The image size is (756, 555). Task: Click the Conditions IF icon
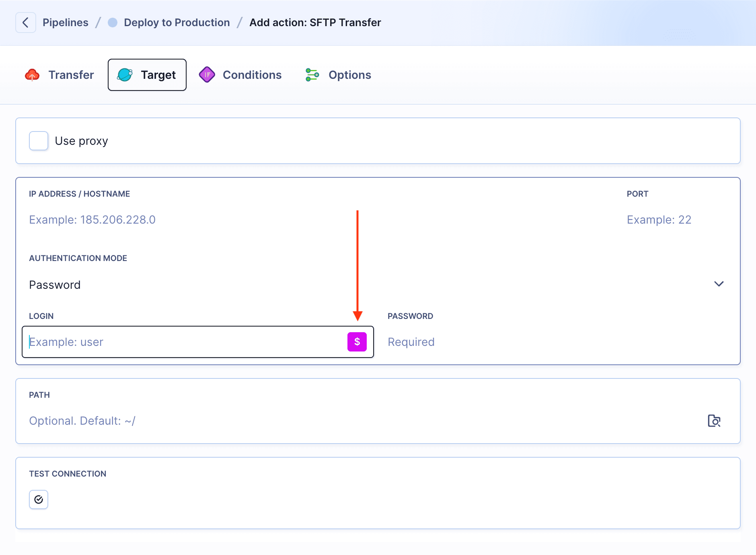(x=207, y=74)
